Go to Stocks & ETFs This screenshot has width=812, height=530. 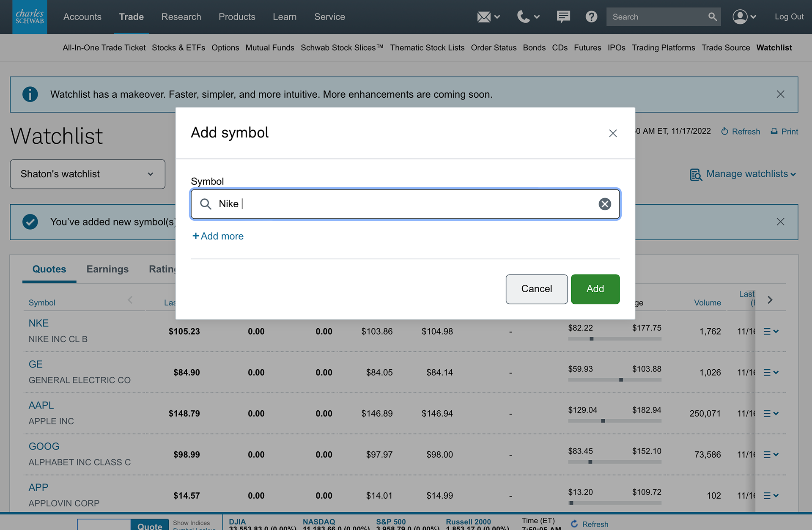[x=178, y=48]
